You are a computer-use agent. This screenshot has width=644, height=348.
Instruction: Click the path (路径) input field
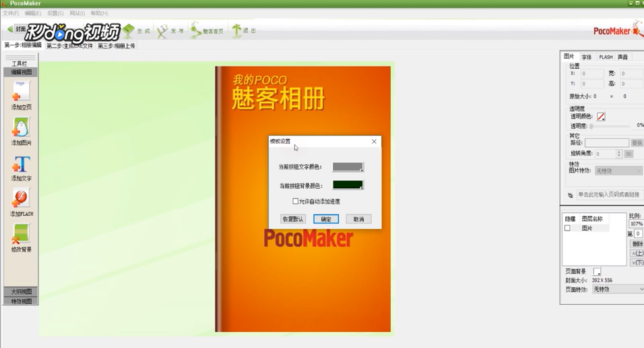(607, 143)
